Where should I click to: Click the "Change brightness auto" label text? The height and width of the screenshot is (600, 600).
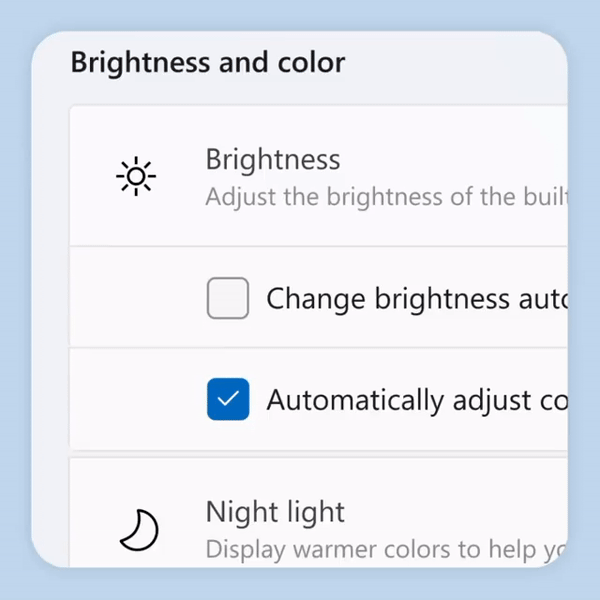(x=415, y=298)
